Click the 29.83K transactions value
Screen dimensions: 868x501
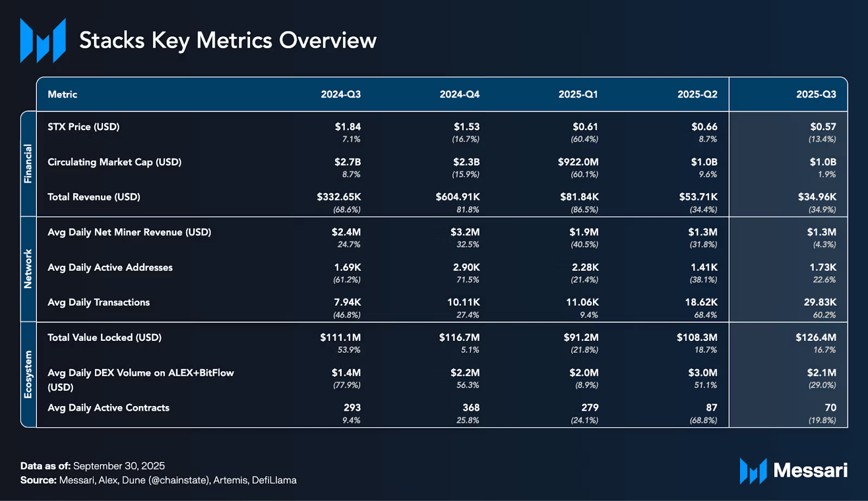click(x=820, y=302)
